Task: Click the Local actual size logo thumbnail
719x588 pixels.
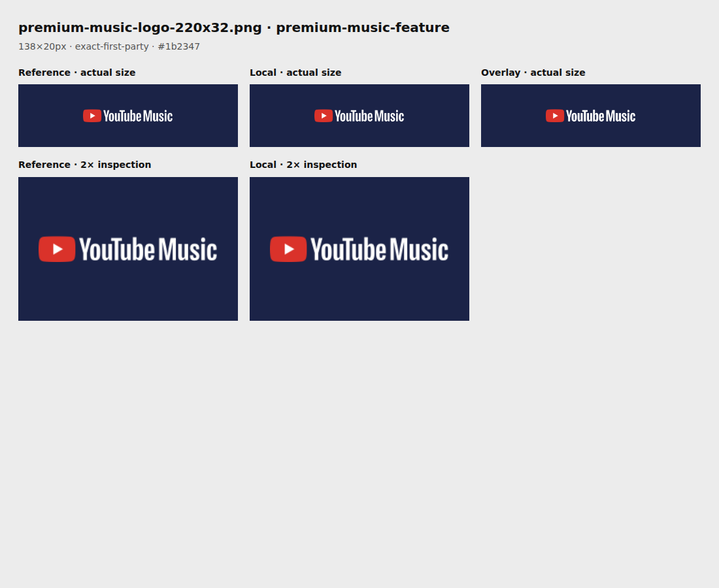Action: pos(359,116)
